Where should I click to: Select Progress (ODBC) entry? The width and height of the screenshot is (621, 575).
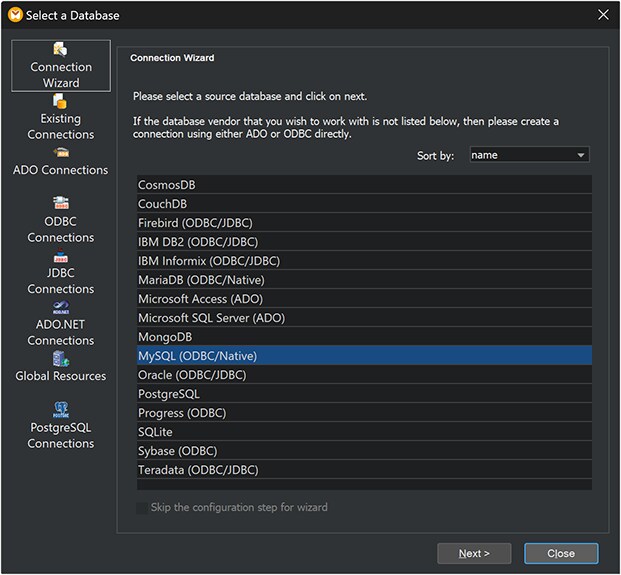coord(364,413)
